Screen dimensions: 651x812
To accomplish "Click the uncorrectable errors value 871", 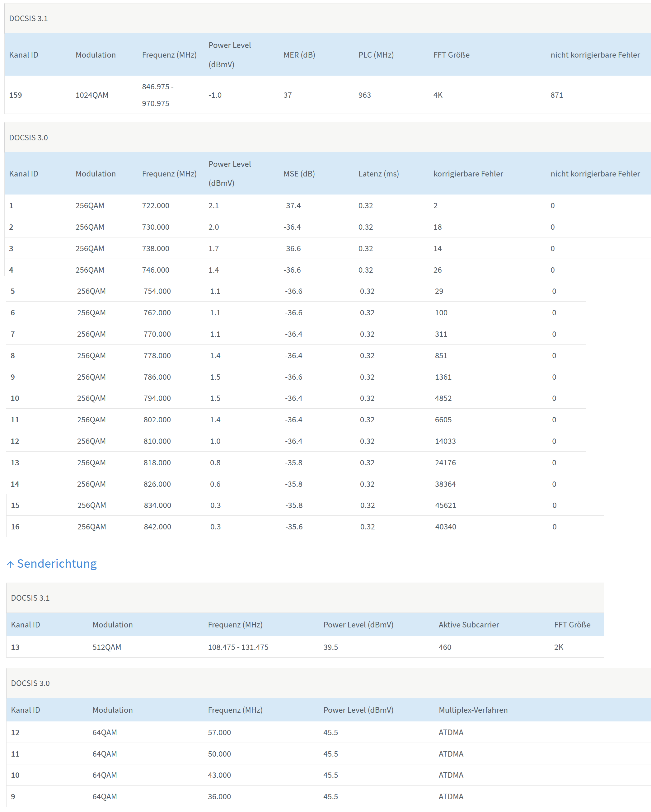I will click(x=556, y=95).
